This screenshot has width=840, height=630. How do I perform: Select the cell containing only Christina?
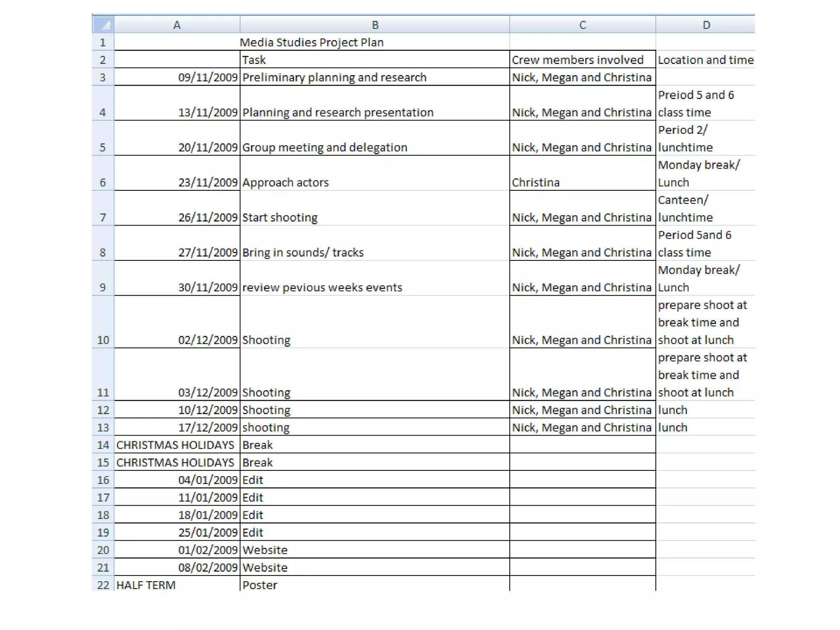click(582, 173)
